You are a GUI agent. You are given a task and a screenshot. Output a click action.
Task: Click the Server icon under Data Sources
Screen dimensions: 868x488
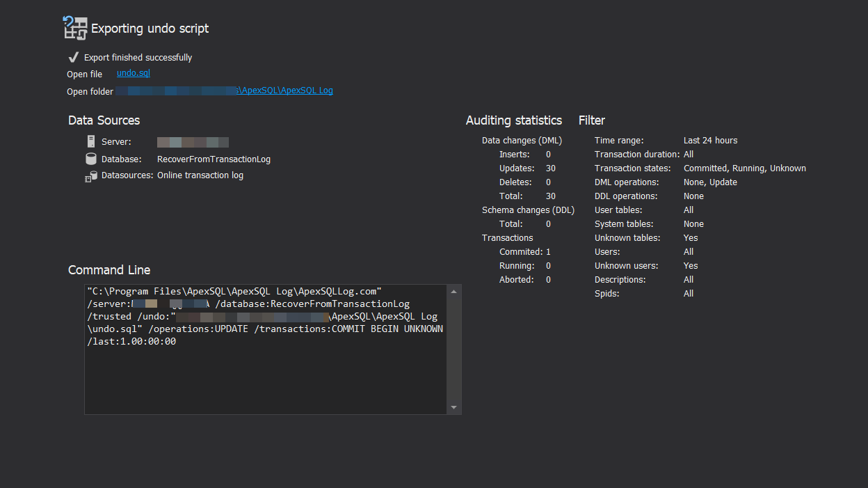(90, 142)
